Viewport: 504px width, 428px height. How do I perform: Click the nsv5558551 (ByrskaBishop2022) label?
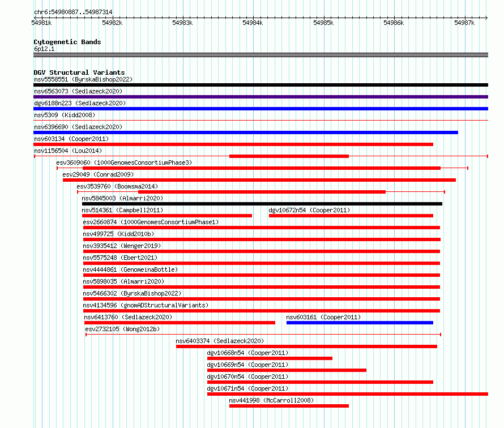point(83,79)
